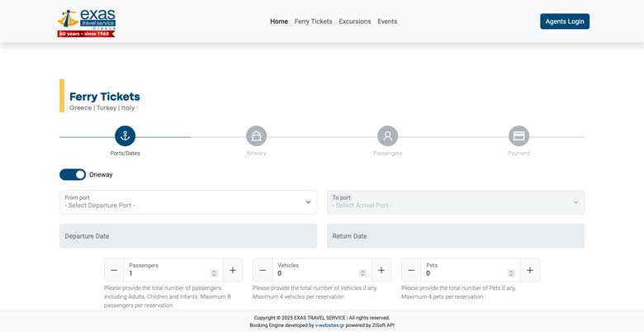The height and width of the screenshot is (332, 644).
Task: Click the Vehicles number input
Action: pyautogui.click(x=322, y=270)
